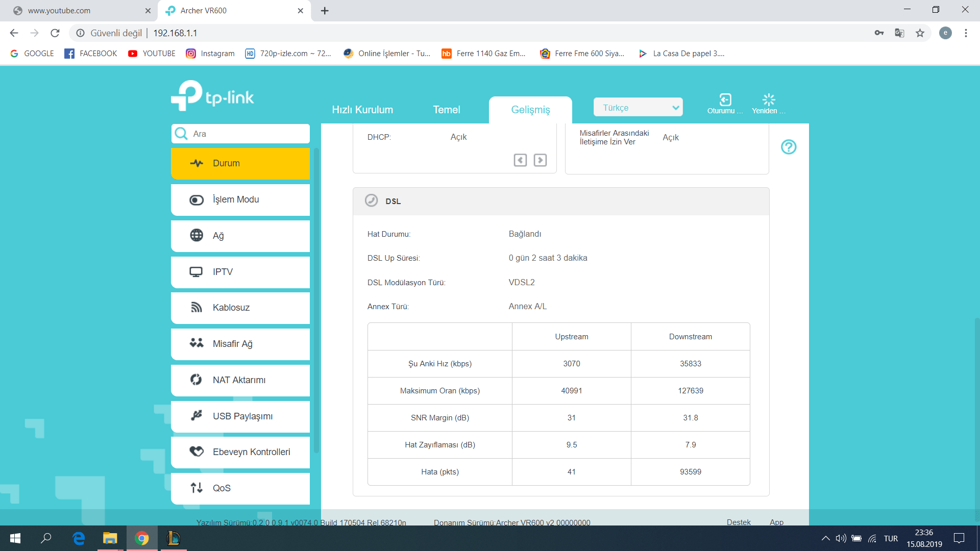Click the help question mark icon
980x551 pixels.
point(788,147)
